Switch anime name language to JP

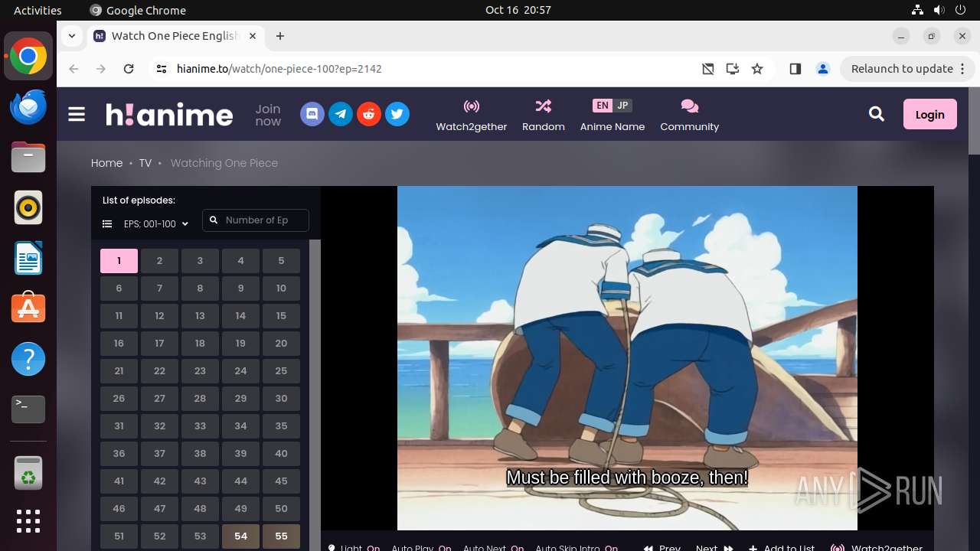(622, 106)
